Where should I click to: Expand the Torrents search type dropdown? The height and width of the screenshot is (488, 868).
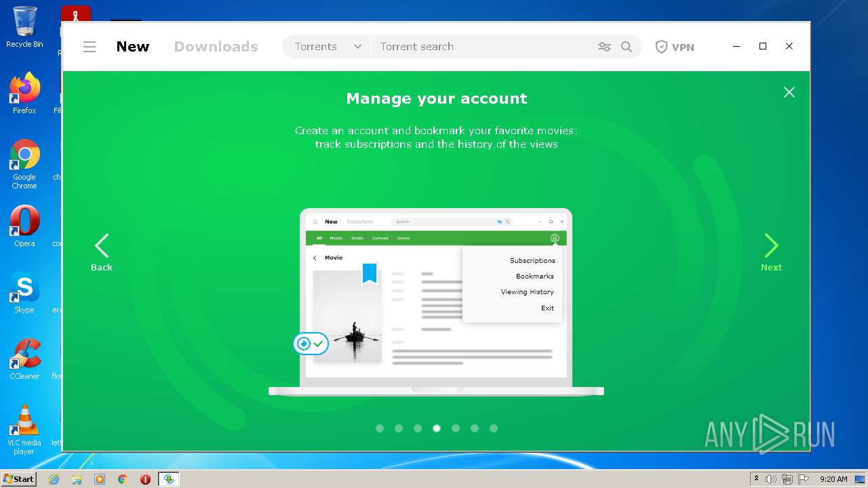pos(328,47)
